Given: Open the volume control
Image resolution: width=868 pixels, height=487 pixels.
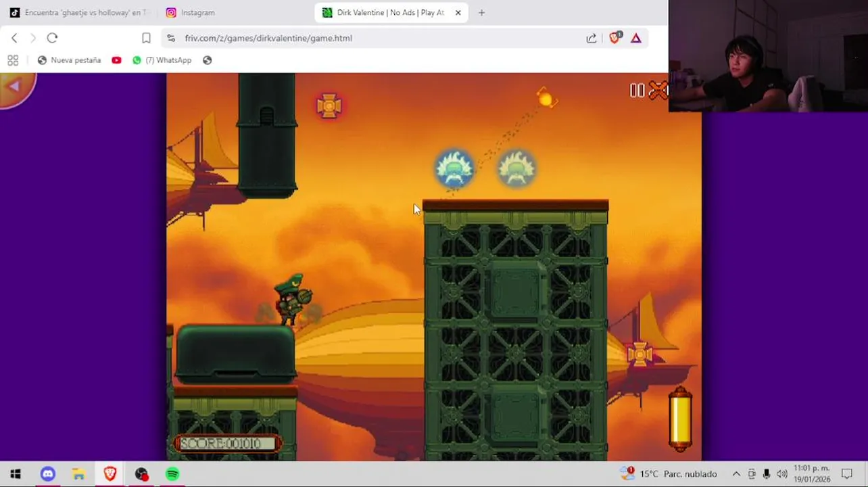Looking at the screenshot, I should pyautogui.click(x=782, y=474).
